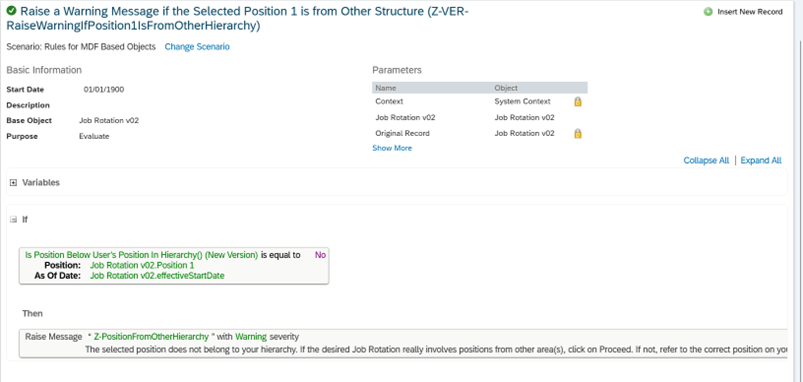Image resolution: width=803 pixels, height=382 pixels.
Task: Select the Is Position Below User's Position function
Action: pos(141,255)
